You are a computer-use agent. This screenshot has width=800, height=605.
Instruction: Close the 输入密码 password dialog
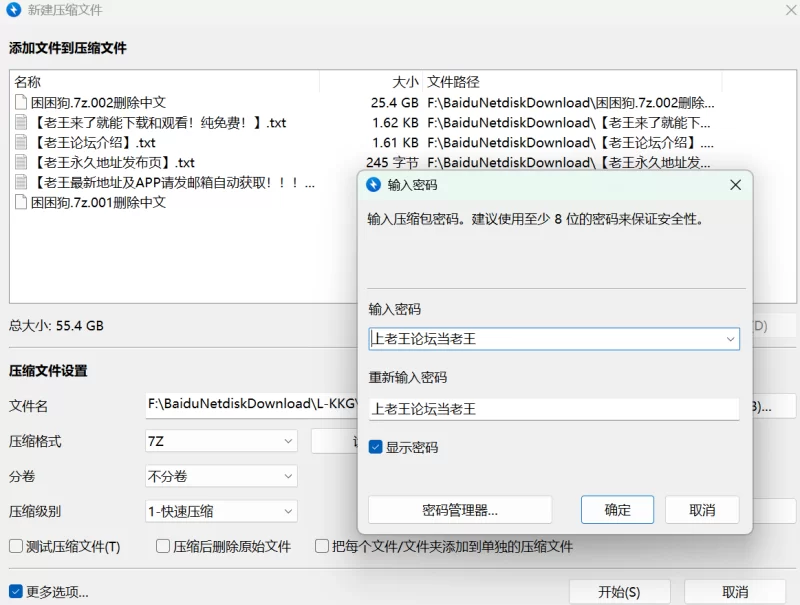[x=735, y=185]
